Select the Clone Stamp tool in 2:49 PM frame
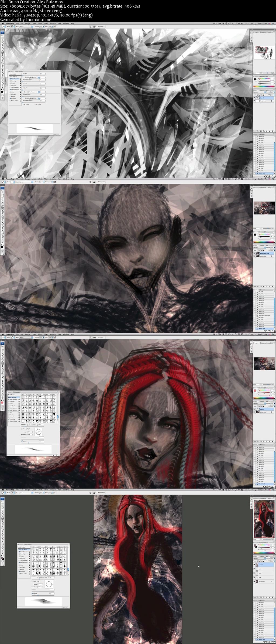The width and height of the screenshot is (276, 644). (2, 55)
